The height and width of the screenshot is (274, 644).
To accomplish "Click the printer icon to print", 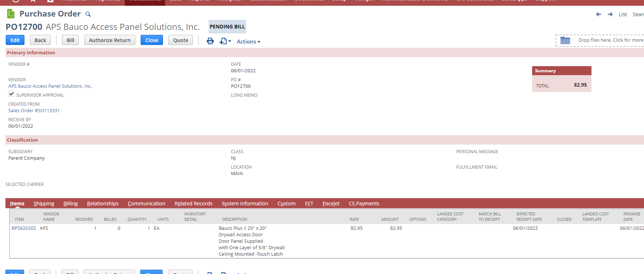I will [x=210, y=41].
